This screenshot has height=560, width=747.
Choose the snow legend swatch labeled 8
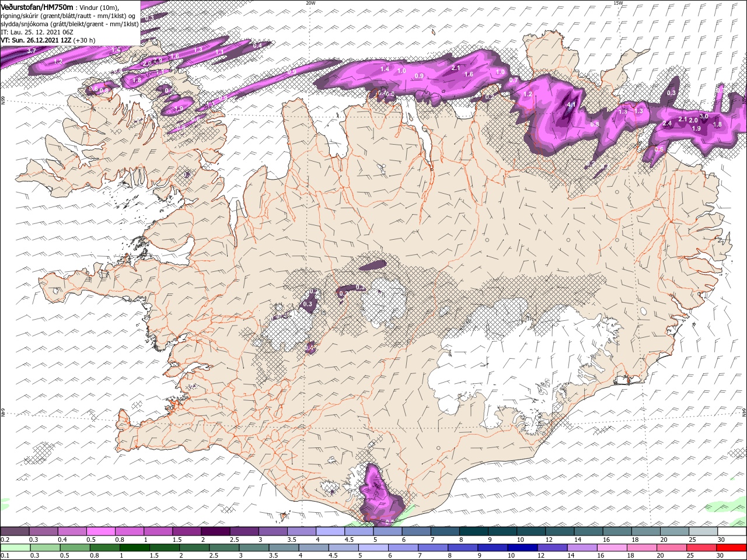[x=474, y=531]
